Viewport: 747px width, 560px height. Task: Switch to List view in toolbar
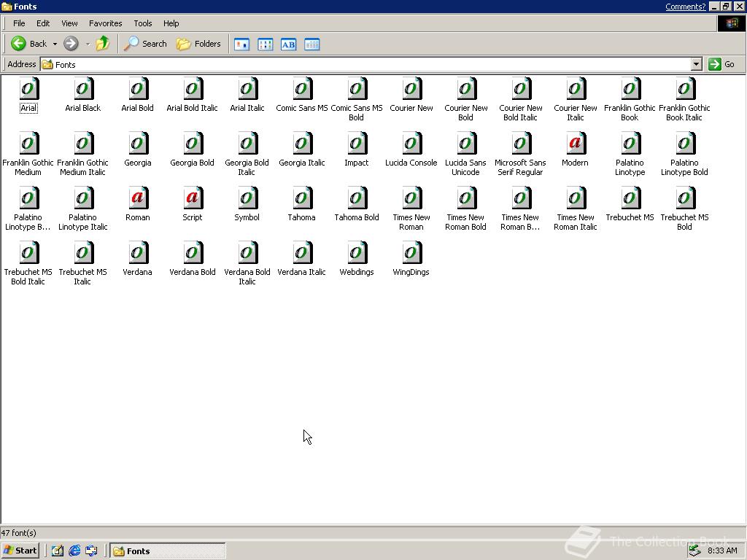tap(266, 44)
